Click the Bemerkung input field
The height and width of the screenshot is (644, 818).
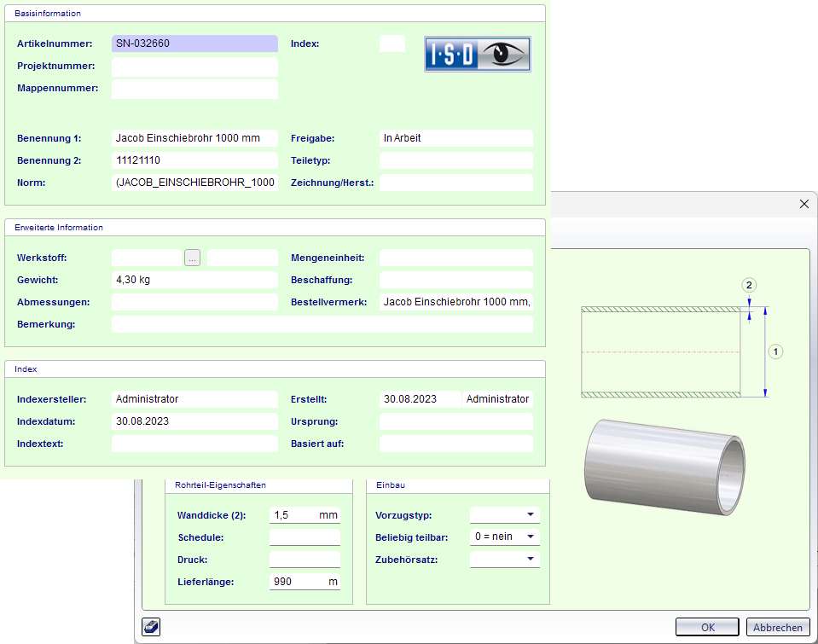point(322,324)
